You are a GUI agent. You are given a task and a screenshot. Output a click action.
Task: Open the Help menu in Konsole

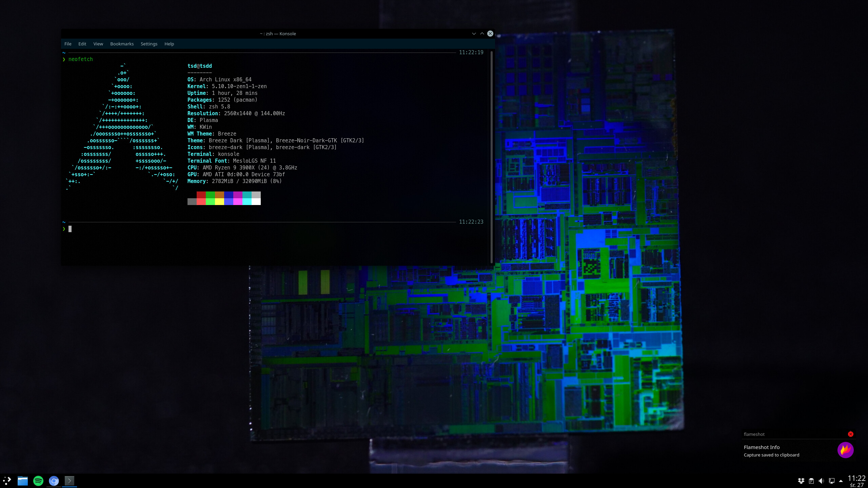pyautogui.click(x=169, y=44)
